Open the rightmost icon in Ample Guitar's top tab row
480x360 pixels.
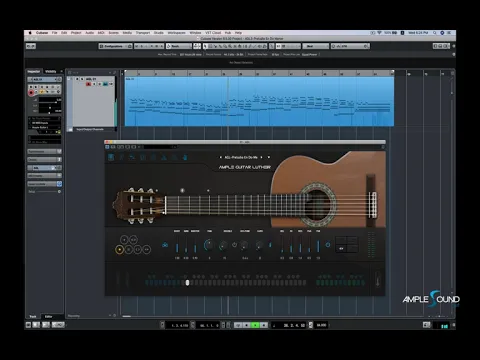[x=185, y=157]
